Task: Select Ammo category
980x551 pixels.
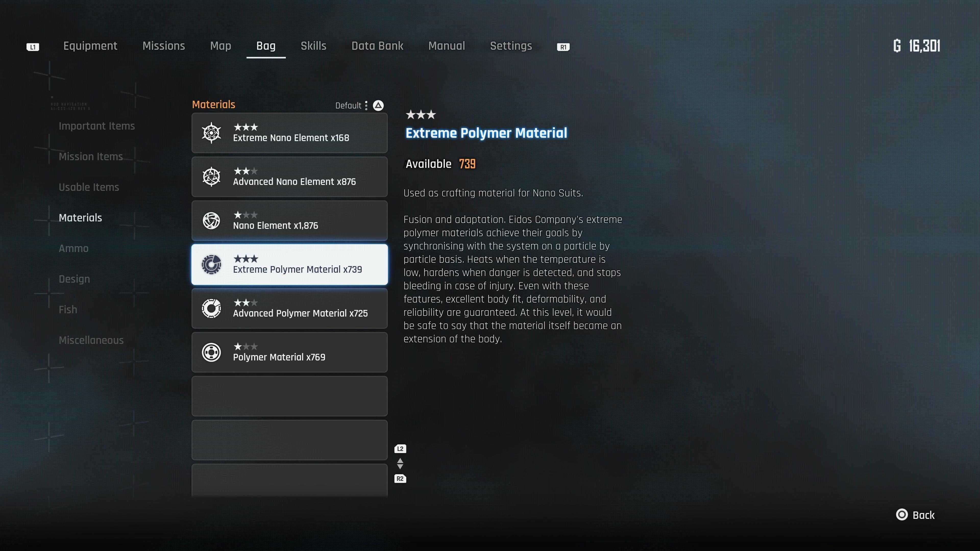Action: (x=73, y=248)
